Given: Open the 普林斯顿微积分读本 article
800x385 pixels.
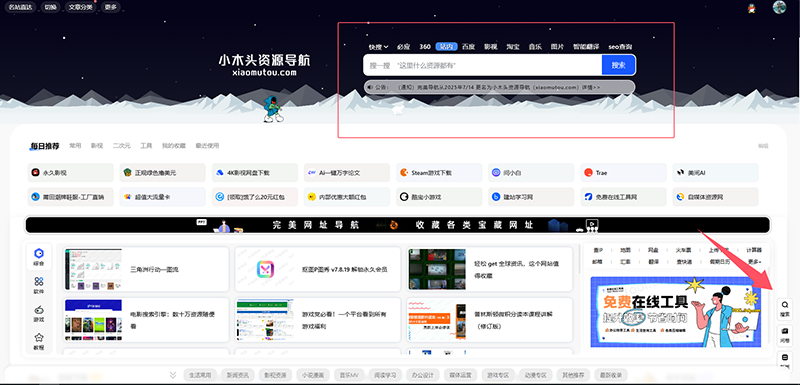Looking at the screenshot, I should (490, 320).
